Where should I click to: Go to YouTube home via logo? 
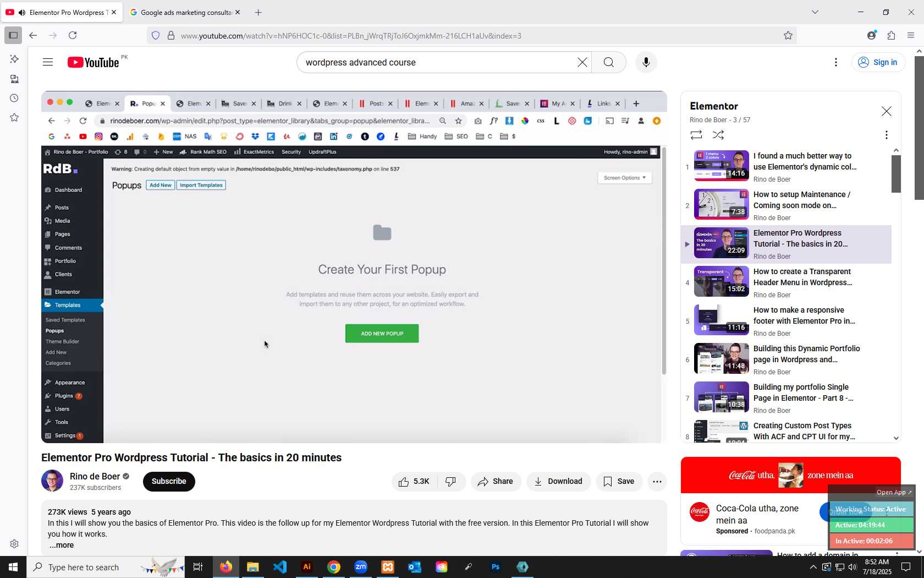[x=94, y=62]
